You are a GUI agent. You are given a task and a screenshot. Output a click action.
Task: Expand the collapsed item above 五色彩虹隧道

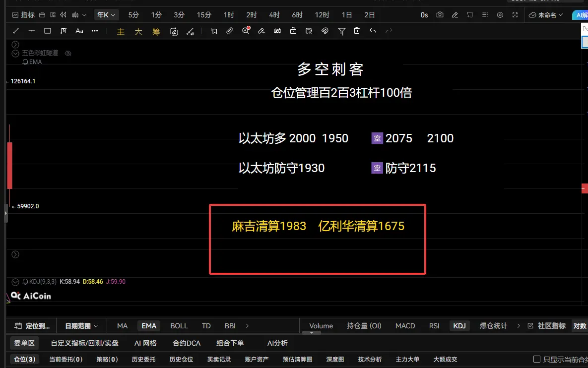(x=15, y=44)
